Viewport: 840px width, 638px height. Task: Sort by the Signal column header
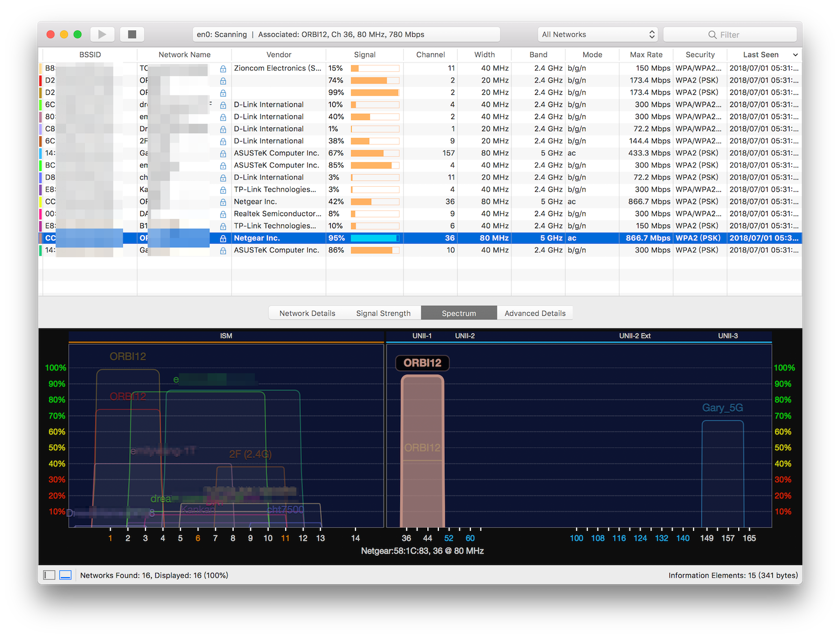(x=364, y=55)
